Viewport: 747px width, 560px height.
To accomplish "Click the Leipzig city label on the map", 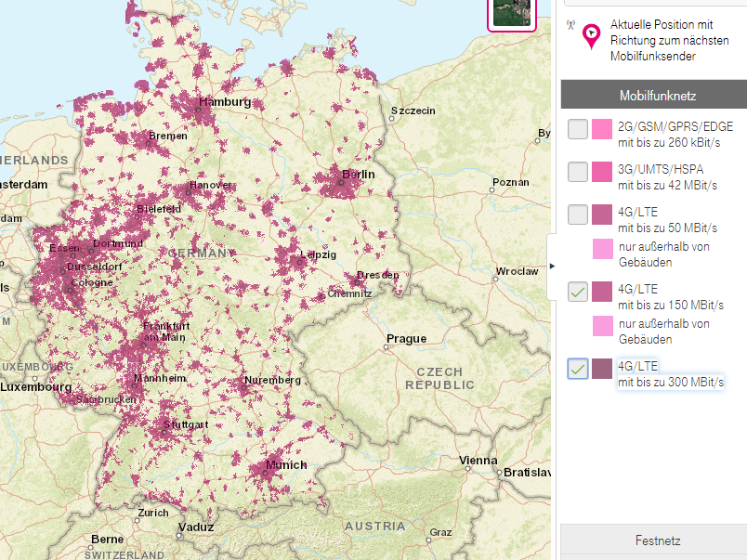I will [319, 254].
